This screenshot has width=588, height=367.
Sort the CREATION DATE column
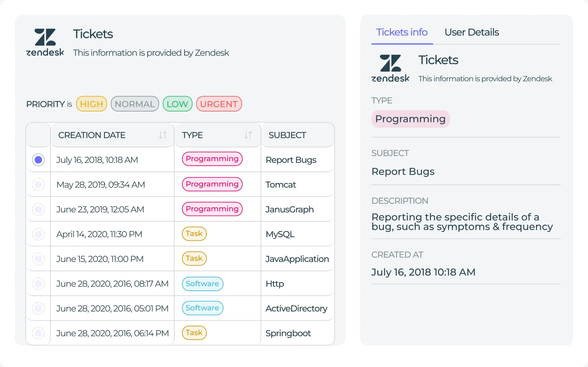pos(163,135)
